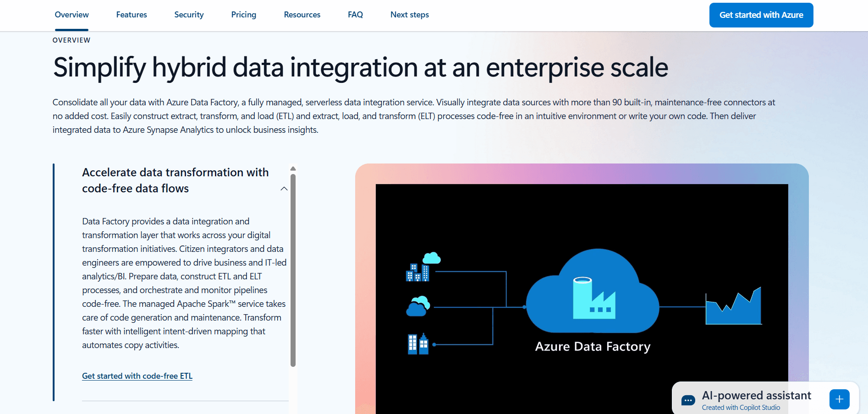Open the Resources tab
The width and height of the screenshot is (868, 414).
[302, 15]
